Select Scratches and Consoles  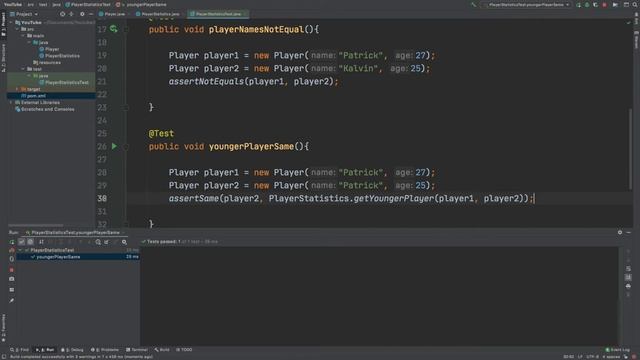click(x=44, y=109)
